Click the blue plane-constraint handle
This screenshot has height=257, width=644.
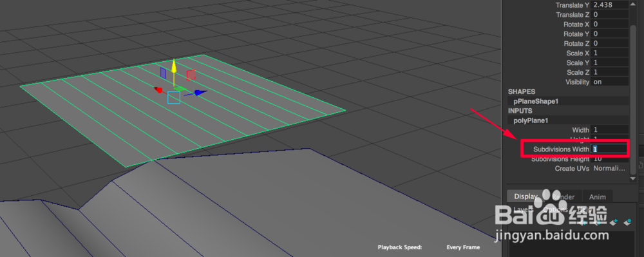[163, 73]
